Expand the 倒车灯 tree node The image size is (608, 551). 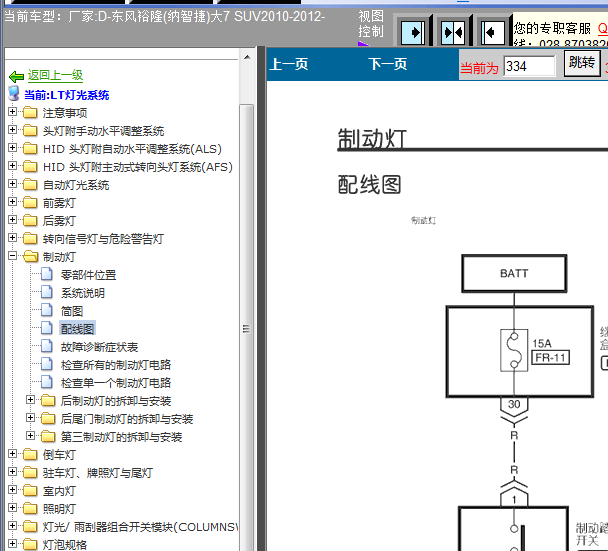[12, 454]
